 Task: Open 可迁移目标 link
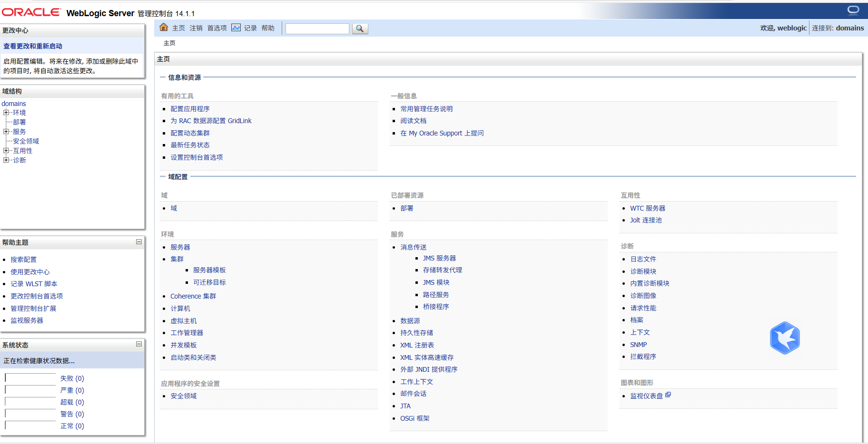click(x=209, y=282)
